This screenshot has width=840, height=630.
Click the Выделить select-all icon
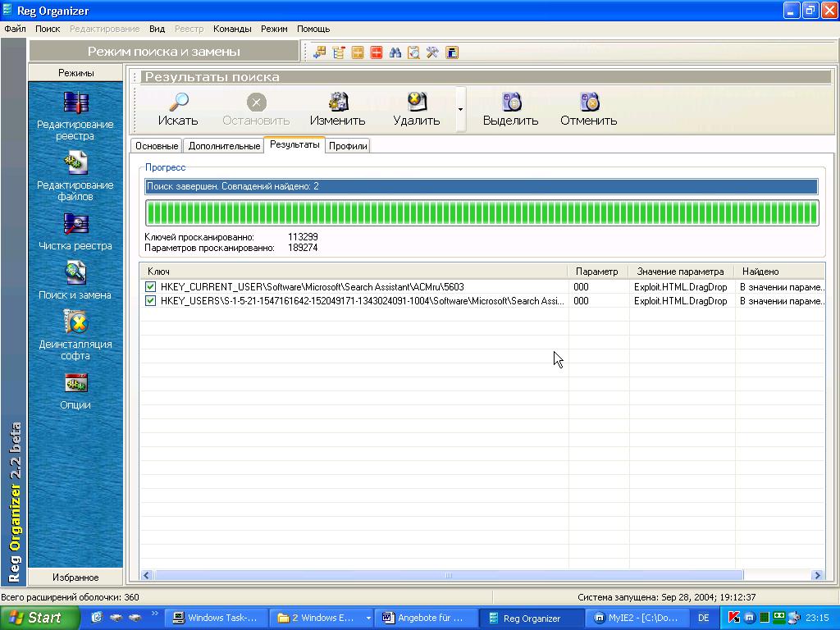[511, 101]
